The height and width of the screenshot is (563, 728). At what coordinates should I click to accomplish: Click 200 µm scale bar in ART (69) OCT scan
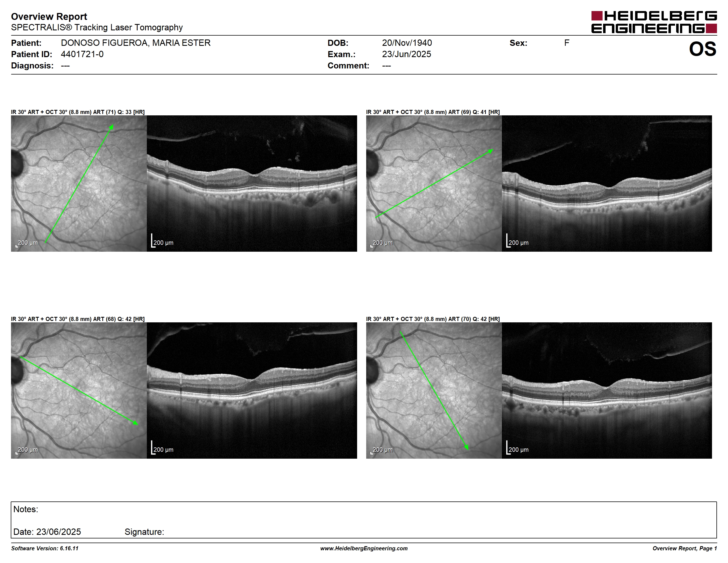tap(517, 241)
